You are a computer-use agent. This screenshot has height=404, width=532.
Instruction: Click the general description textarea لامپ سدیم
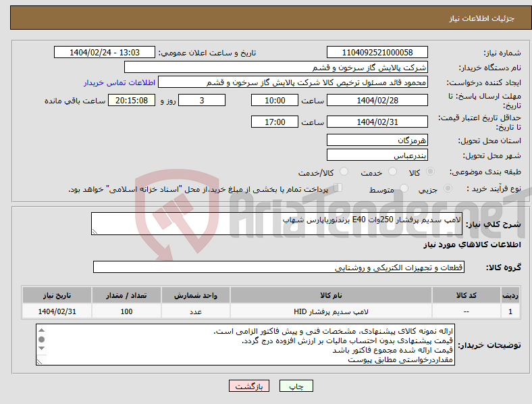277,224
